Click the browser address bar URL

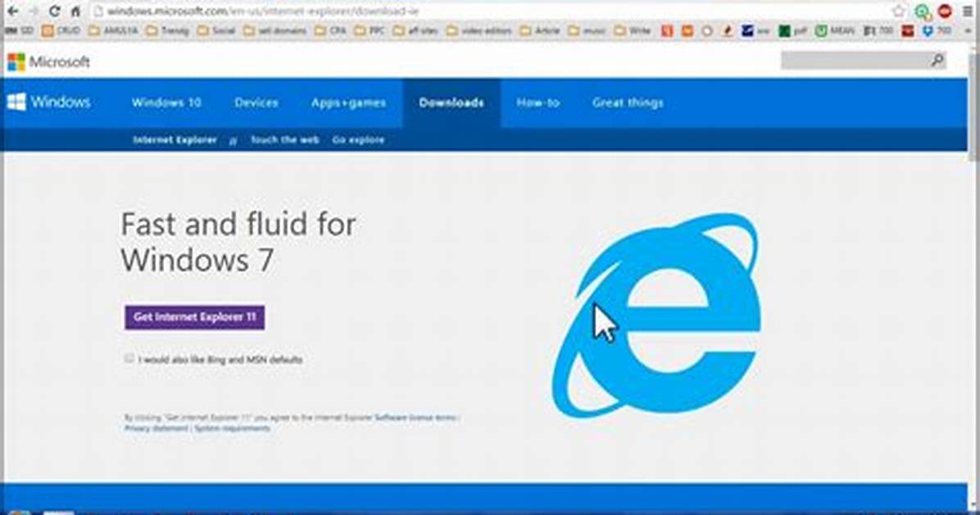coord(262,11)
